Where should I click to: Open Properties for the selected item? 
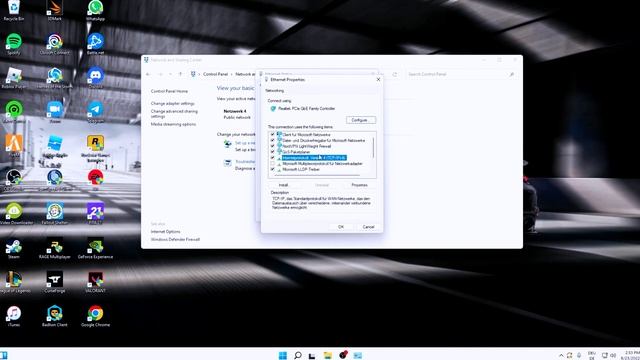tap(359, 185)
